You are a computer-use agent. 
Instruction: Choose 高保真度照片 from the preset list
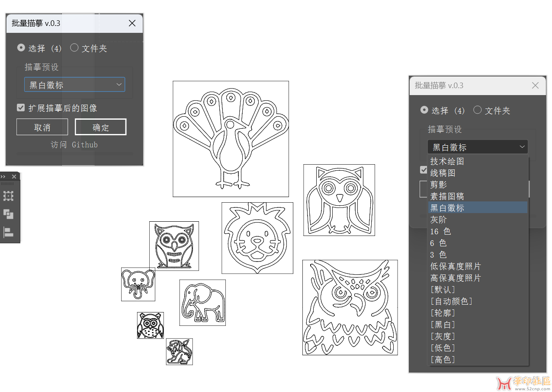(x=478, y=278)
